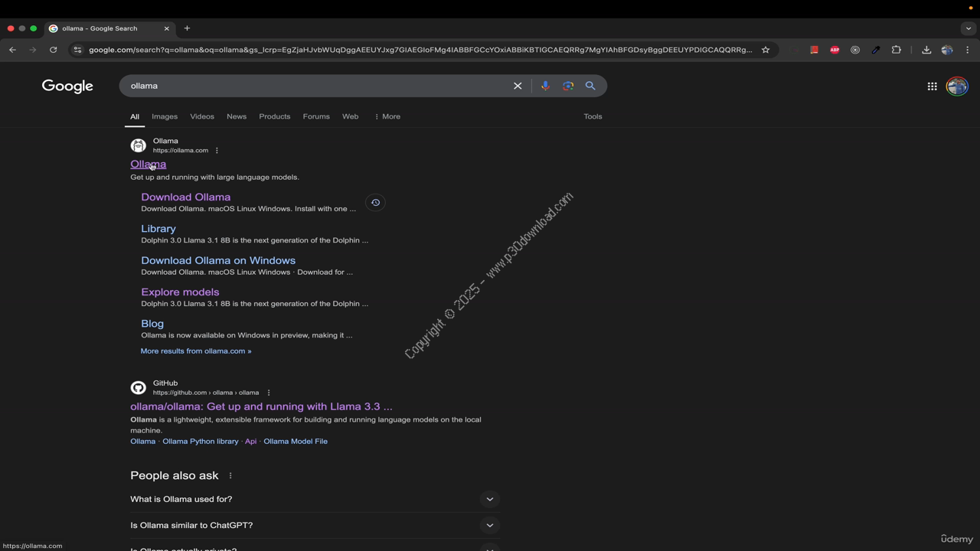The width and height of the screenshot is (980, 551).
Task: Bookmark this page with the star icon
Action: coord(765,50)
